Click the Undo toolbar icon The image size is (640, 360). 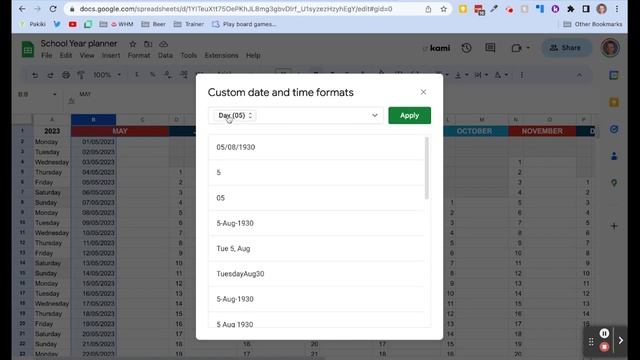click(x=35, y=75)
